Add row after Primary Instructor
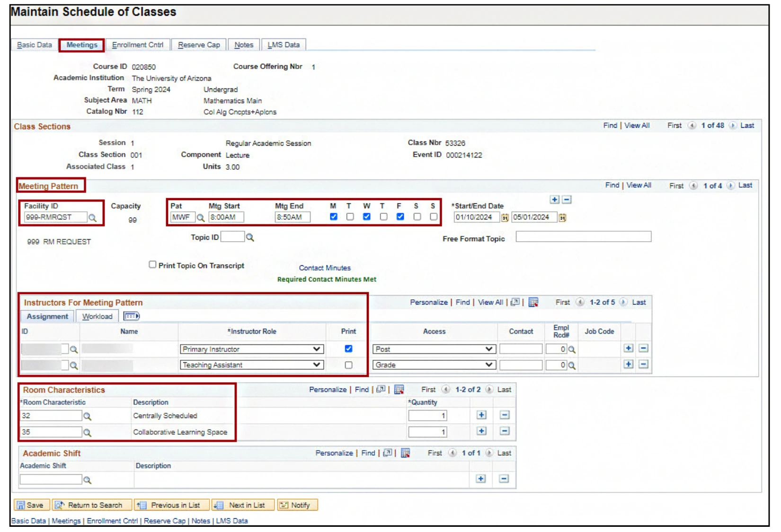Image resolution: width=781 pixels, height=532 pixels. pos(628,348)
